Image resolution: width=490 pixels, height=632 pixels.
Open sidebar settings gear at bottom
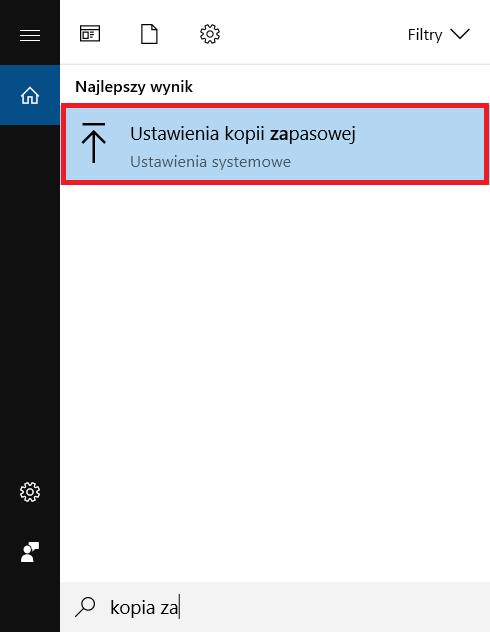point(30,492)
